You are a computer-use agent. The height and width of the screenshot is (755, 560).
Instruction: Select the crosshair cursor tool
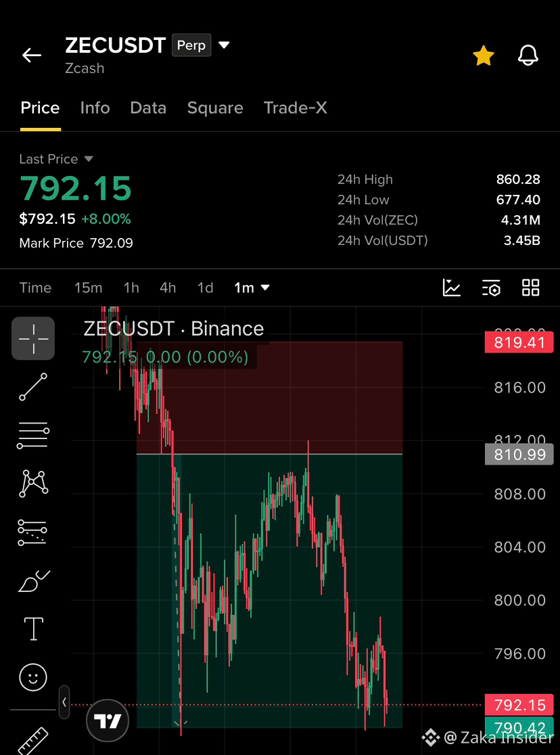click(x=33, y=338)
